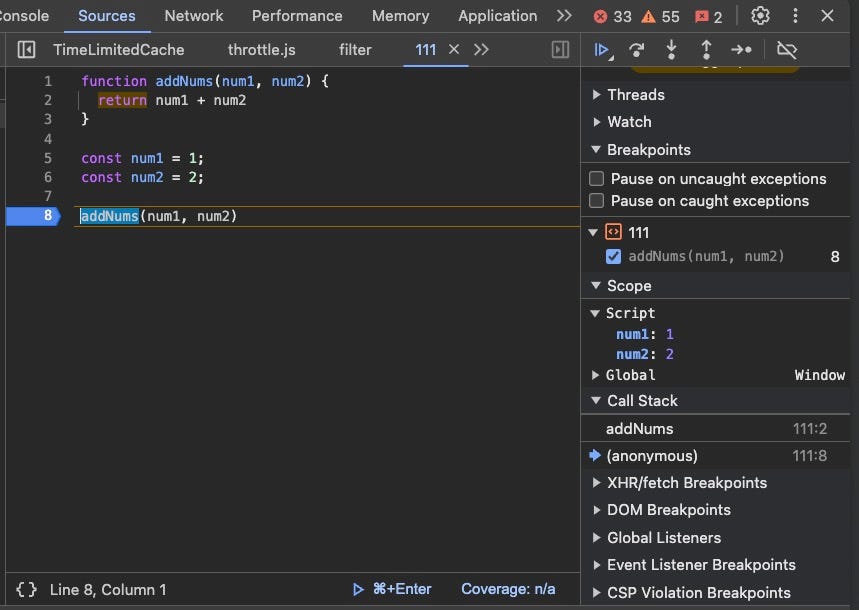Step into next function call
The height and width of the screenshot is (610, 859).
click(x=671, y=49)
